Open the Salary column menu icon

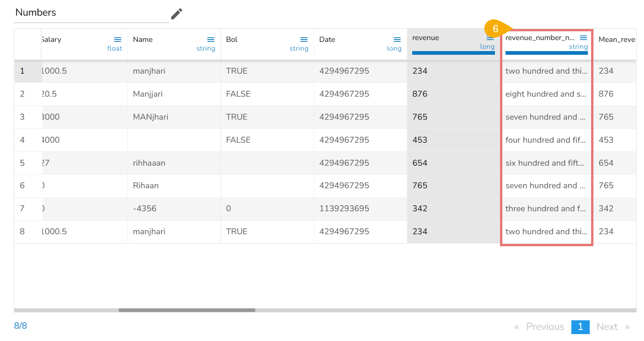coord(118,40)
